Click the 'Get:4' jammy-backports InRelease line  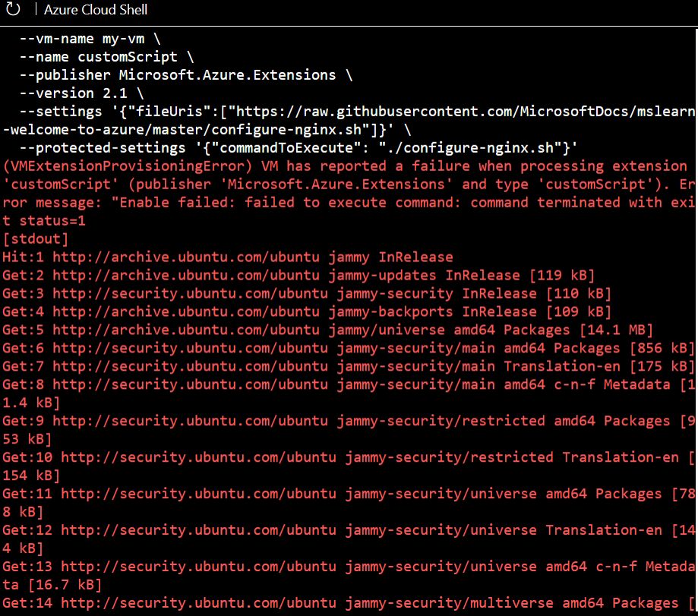(307, 312)
